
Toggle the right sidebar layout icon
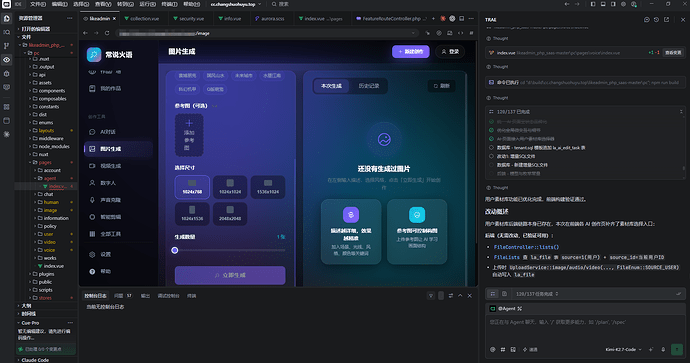coord(613,4)
